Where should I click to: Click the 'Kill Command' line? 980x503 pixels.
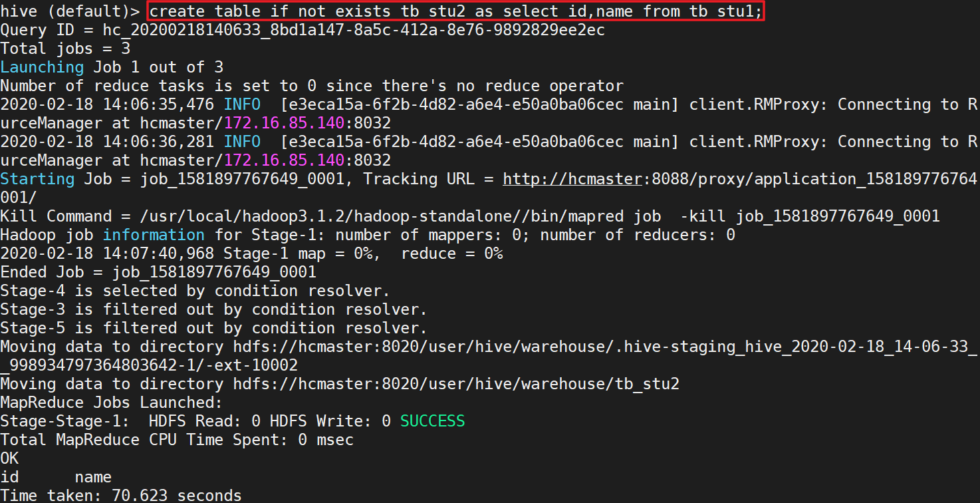pyautogui.click(x=470, y=216)
